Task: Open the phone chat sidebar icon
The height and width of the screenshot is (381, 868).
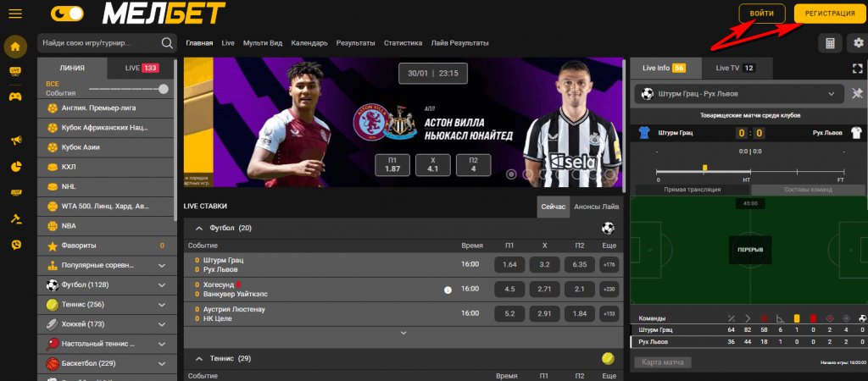Action: click(15, 245)
